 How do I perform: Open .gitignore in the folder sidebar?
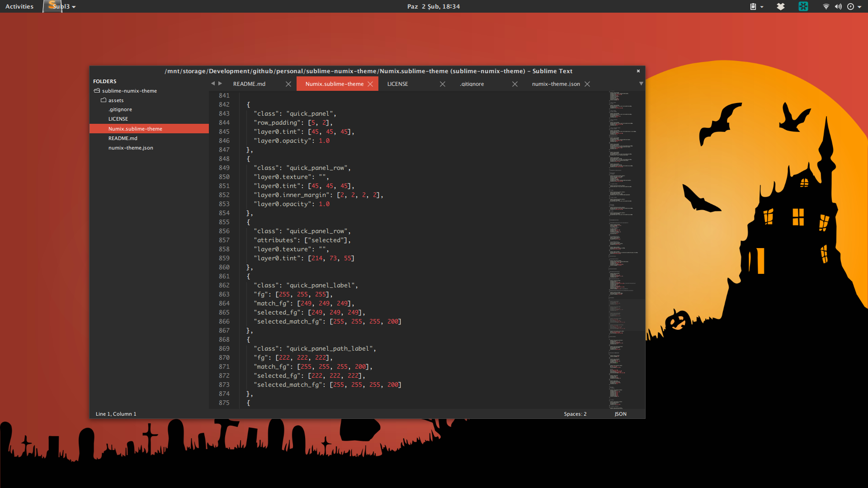coord(120,110)
